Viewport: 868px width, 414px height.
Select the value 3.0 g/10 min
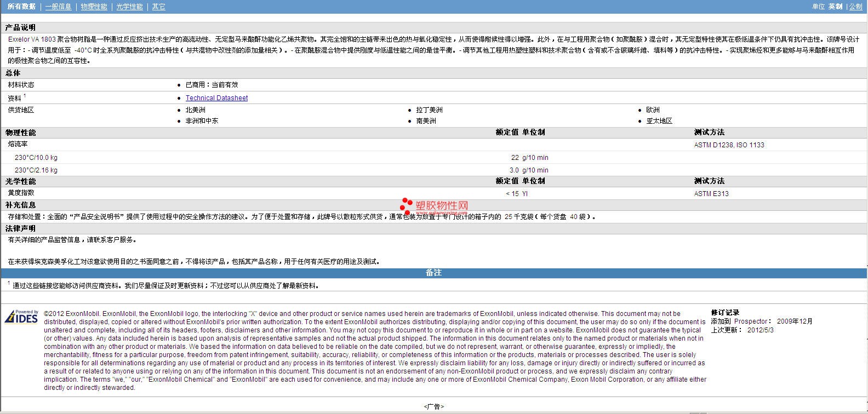(529, 170)
